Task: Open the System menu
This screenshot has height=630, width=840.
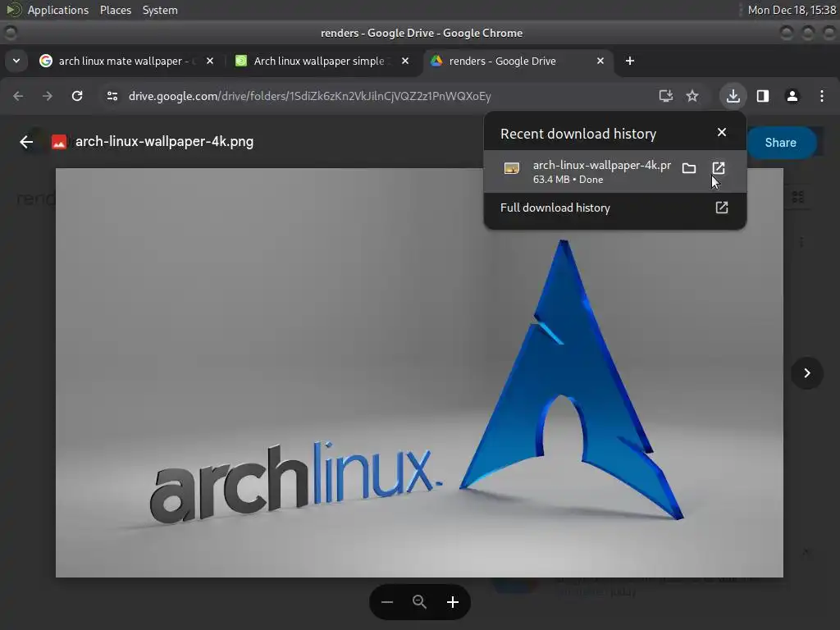Action: 160,10
